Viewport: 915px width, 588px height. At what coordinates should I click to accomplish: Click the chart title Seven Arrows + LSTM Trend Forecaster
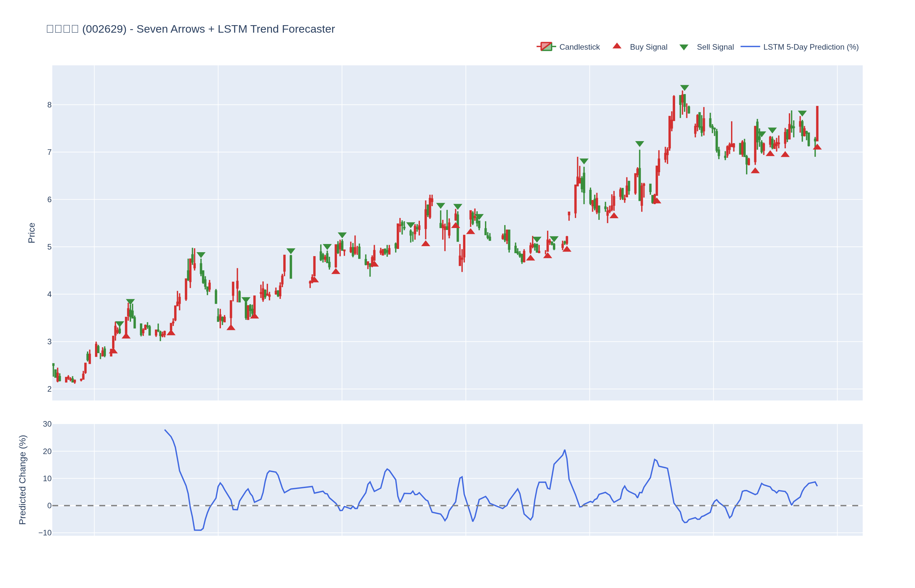click(235, 29)
